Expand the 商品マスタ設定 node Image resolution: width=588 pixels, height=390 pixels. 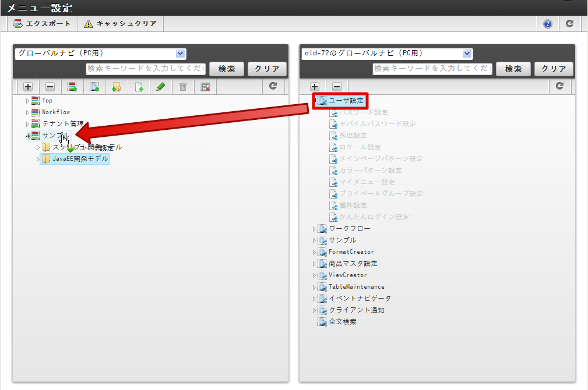[x=314, y=264]
